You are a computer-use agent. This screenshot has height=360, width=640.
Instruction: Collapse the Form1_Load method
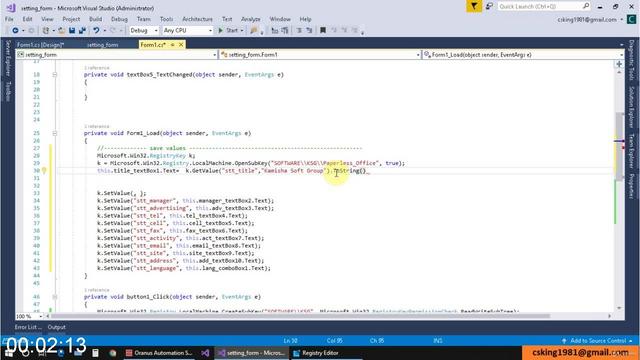tap(55, 133)
